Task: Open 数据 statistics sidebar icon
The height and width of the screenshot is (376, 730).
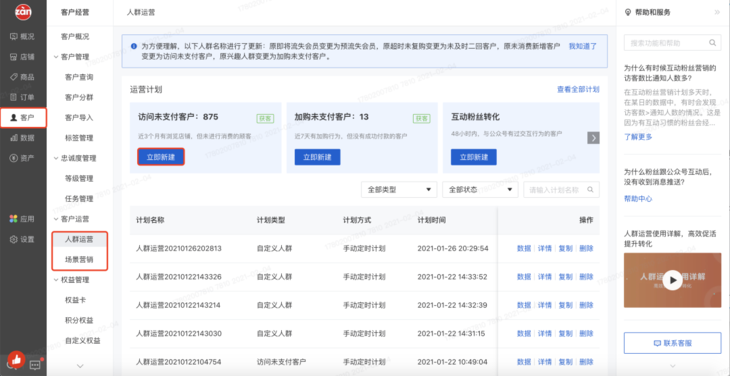Action: pyautogui.click(x=14, y=138)
